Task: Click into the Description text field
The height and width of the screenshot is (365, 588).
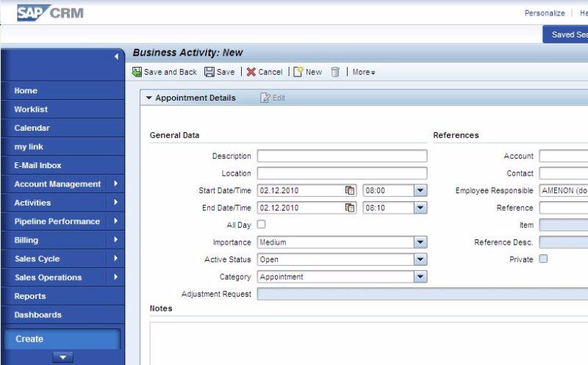Action: point(342,156)
